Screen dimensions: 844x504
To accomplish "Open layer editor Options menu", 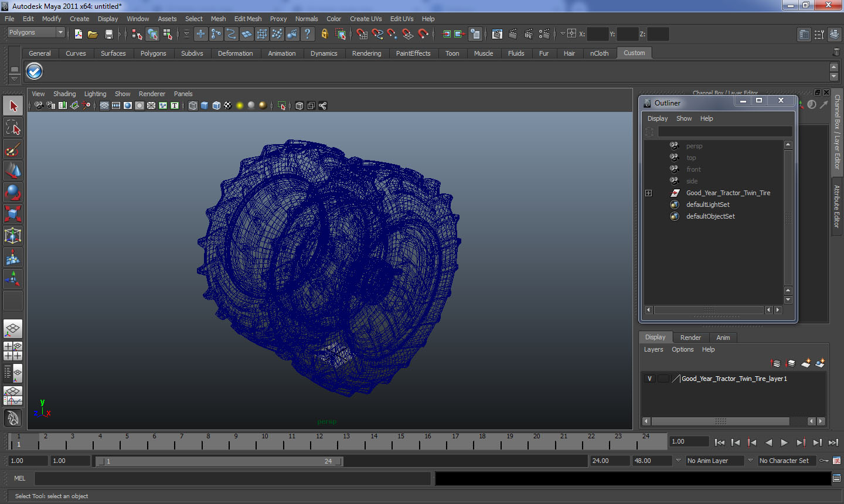I will (682, 349).
